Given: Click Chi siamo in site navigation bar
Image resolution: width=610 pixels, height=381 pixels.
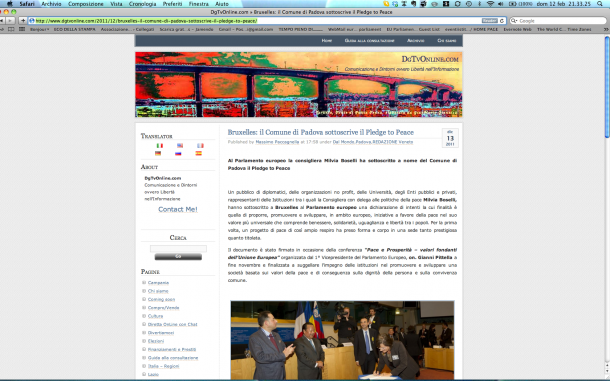Looking at the screenshot, I should point(447,40).
